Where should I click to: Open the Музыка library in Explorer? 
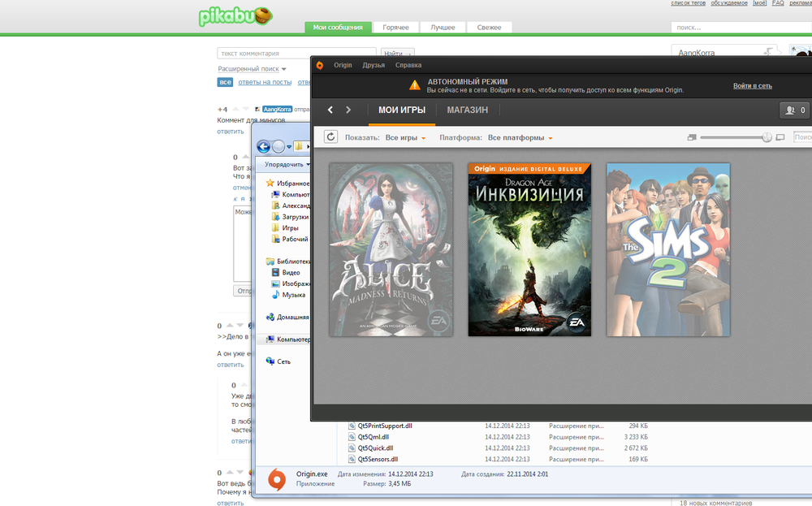[293, 295]
